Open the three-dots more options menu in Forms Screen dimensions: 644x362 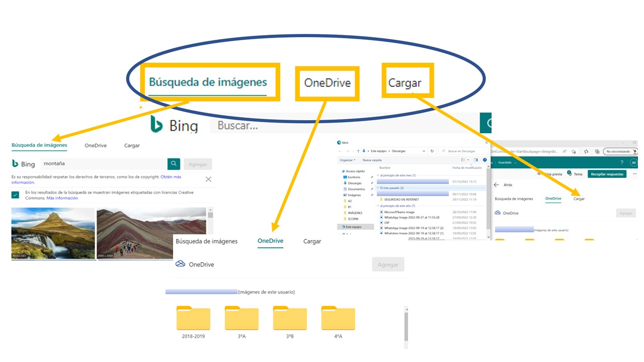click(635, 174)
